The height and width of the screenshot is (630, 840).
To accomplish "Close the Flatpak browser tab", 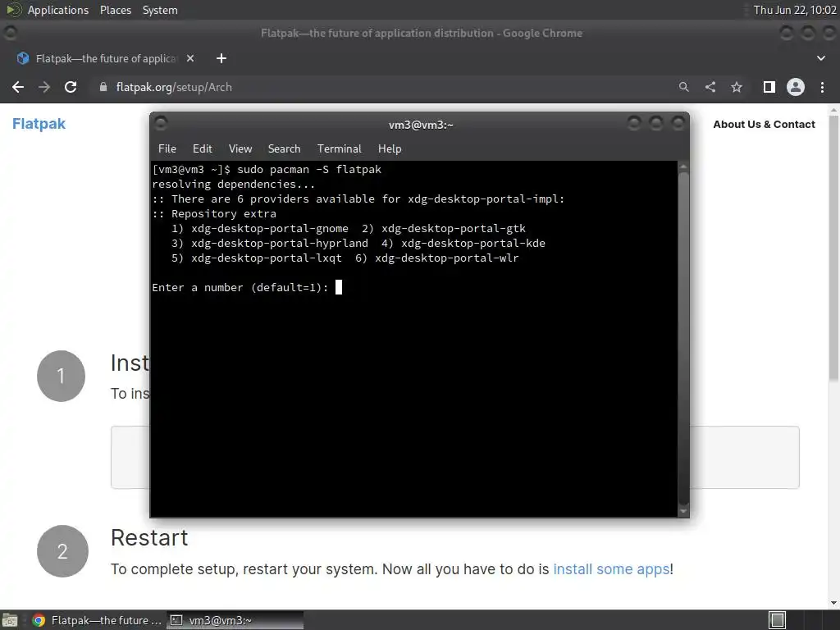I will 190,58.
